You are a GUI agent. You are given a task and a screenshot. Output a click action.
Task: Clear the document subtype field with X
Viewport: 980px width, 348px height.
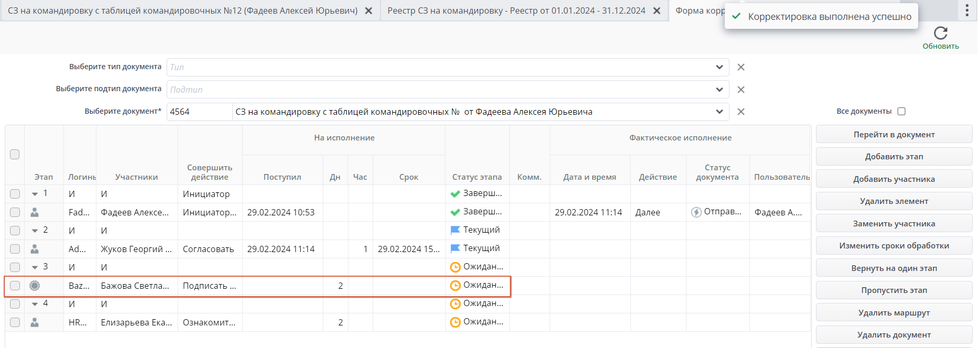(741, 90)
